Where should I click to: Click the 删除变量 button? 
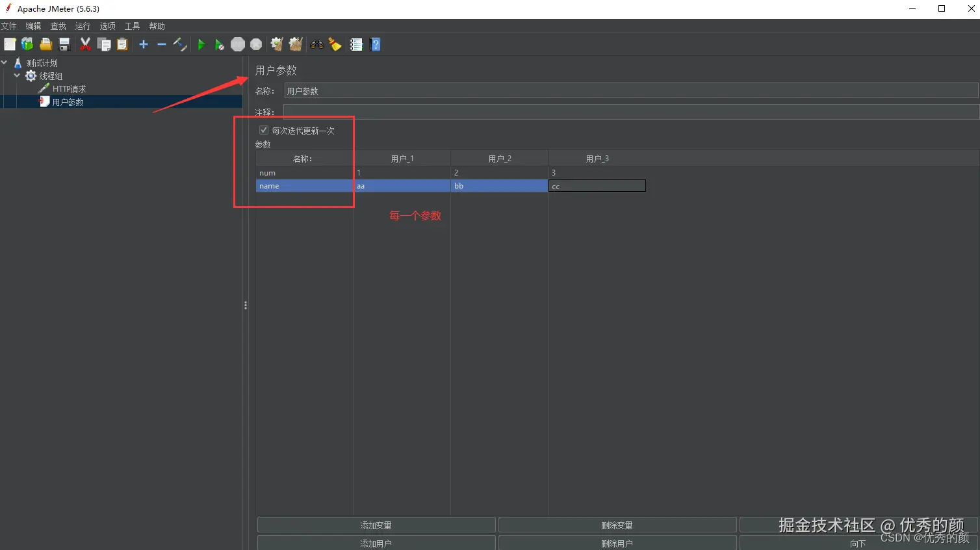point(617,525)
